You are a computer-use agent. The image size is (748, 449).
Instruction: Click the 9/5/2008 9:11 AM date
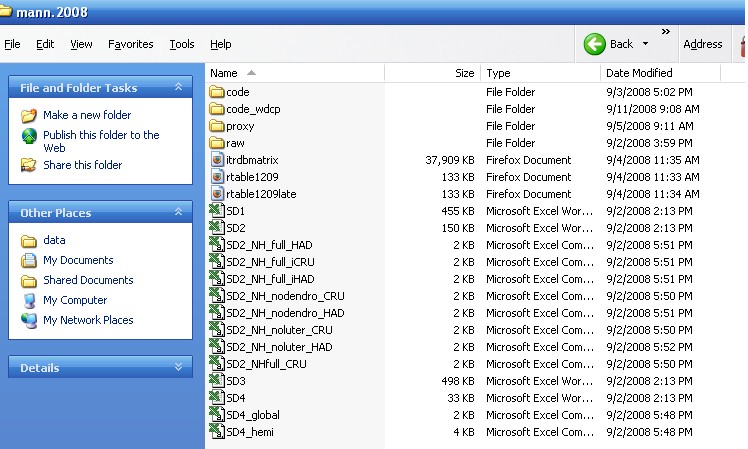pyautogui.click(x=649, y=126)
